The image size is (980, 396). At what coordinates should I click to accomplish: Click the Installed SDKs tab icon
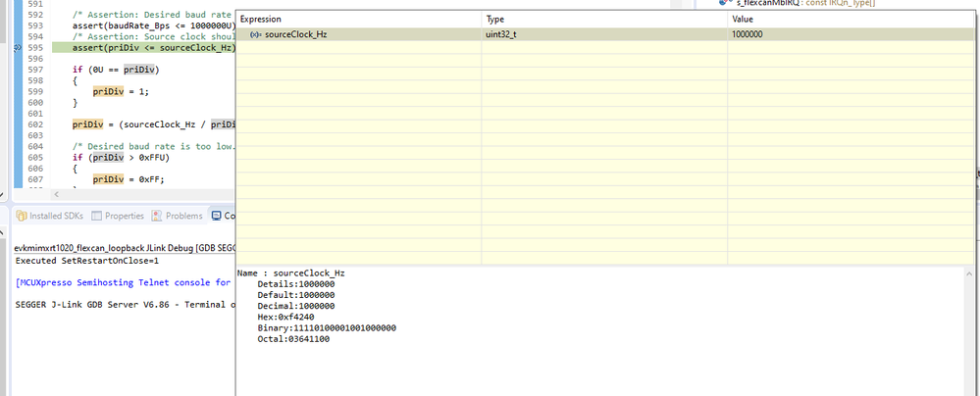[x=22, y=216]
